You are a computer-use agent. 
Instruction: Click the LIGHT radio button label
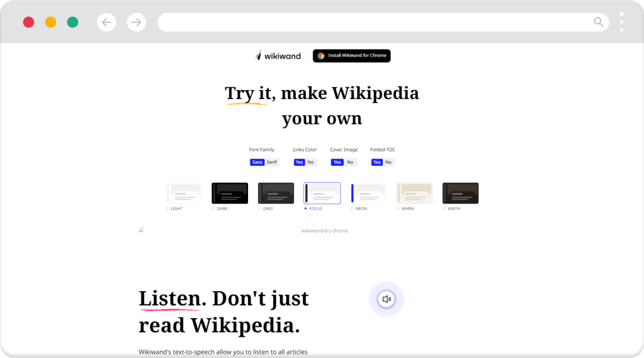coord(174,209)
